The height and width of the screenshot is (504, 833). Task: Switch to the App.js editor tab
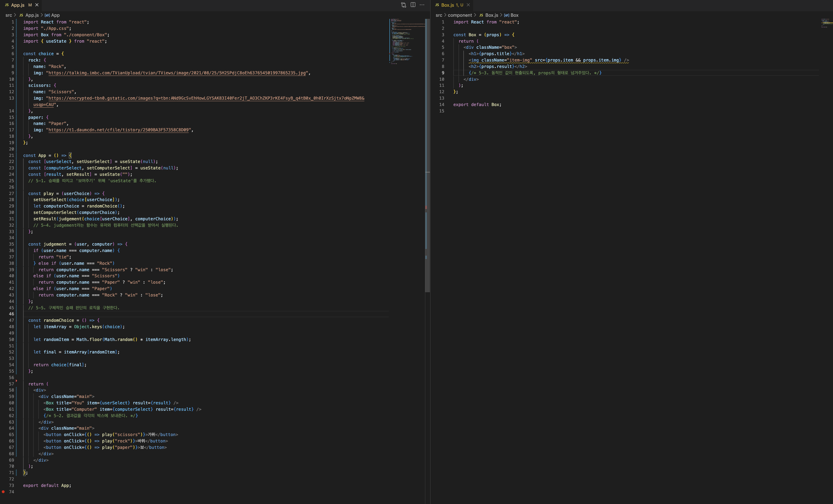click(x=18, y=5)
